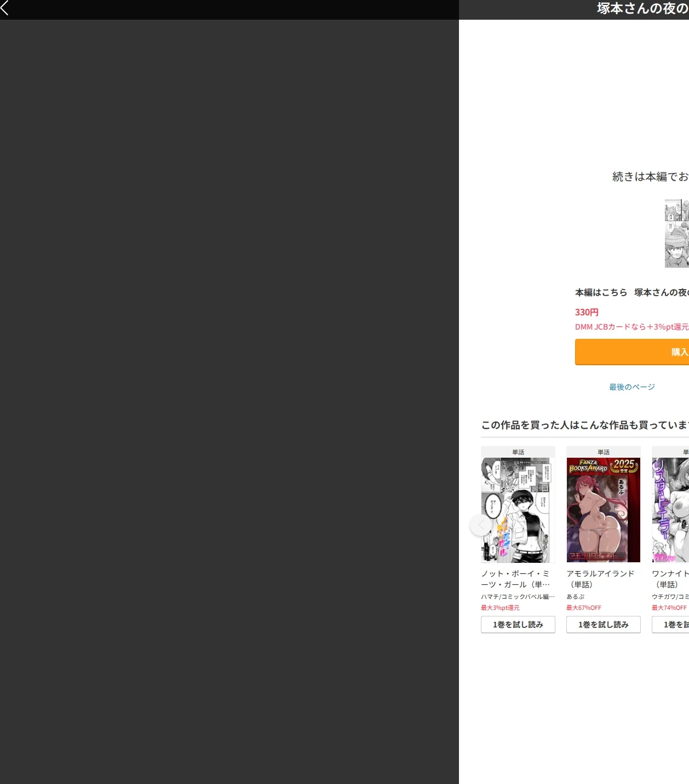Click 1巻を試し読み under ワンナイト
Viewport: 689px width, 784px height.
pos(670,625)
